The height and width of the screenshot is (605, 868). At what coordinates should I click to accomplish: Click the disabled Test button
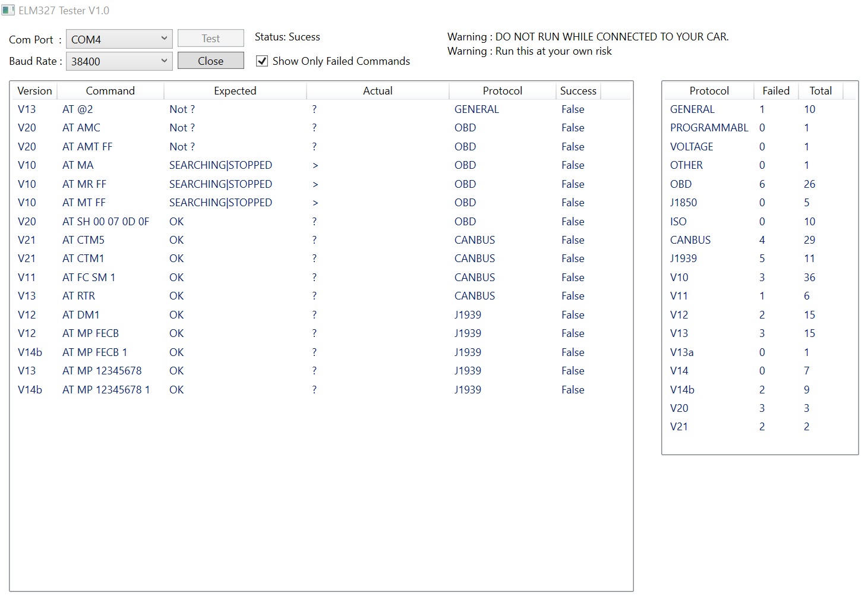210,38
